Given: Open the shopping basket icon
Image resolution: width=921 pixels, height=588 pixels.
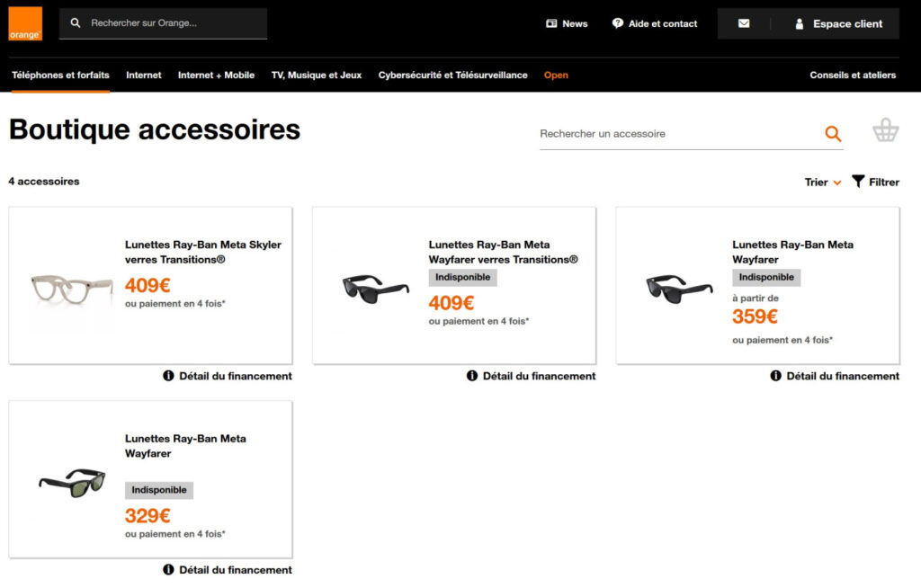Looking at the screenshot, I should [886, 130].
